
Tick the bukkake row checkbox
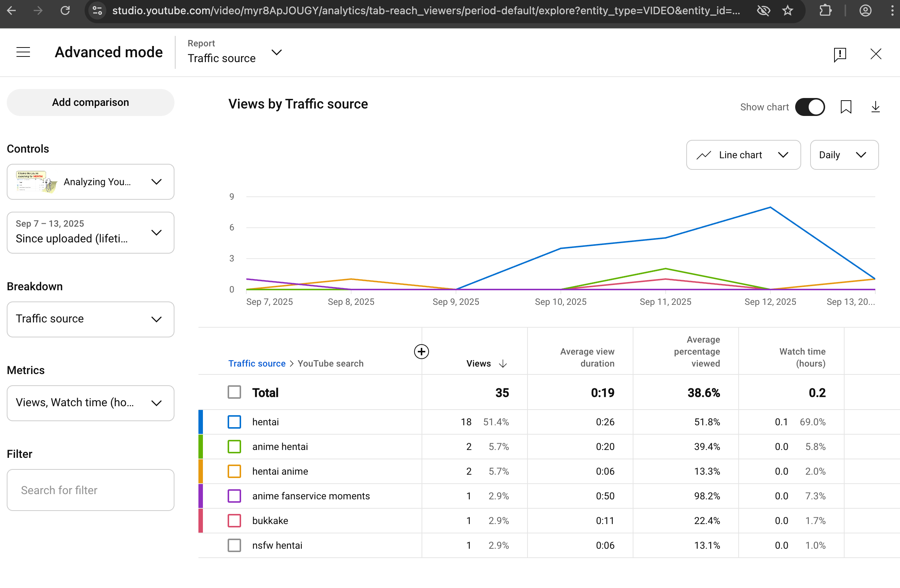[234, 520]
